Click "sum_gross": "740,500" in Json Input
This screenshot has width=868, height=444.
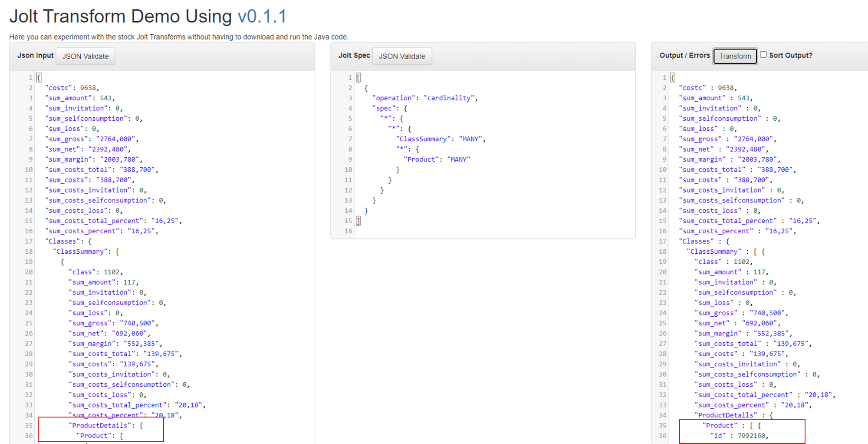pyautogui.click(x=113, y=323)
